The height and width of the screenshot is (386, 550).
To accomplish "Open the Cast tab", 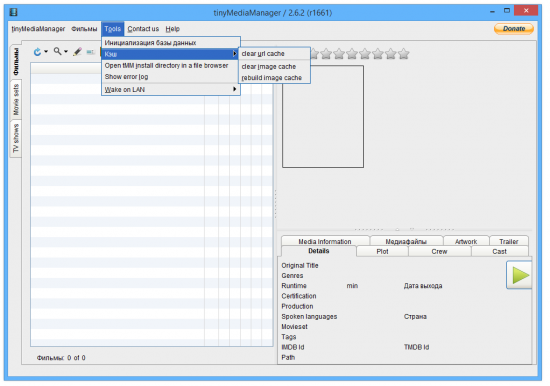I will tap(499, 251).
